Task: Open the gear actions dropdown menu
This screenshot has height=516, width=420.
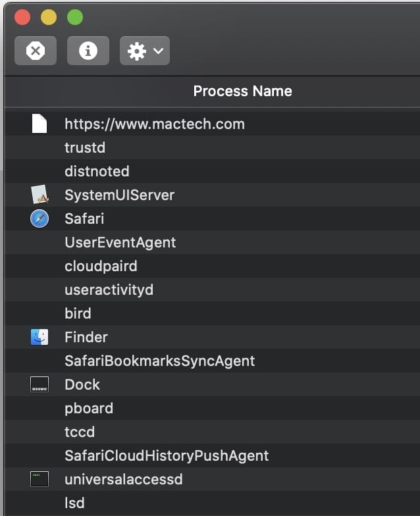Action: 145,51
